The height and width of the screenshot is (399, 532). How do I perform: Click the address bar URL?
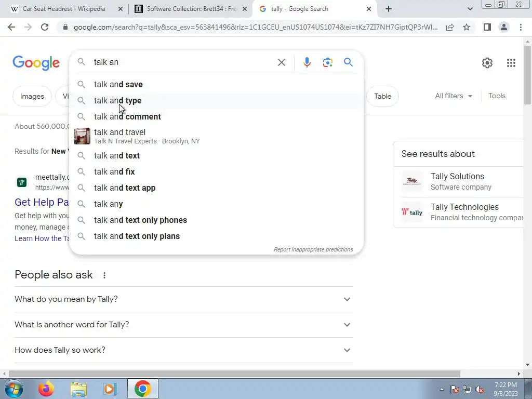(255, 27)
